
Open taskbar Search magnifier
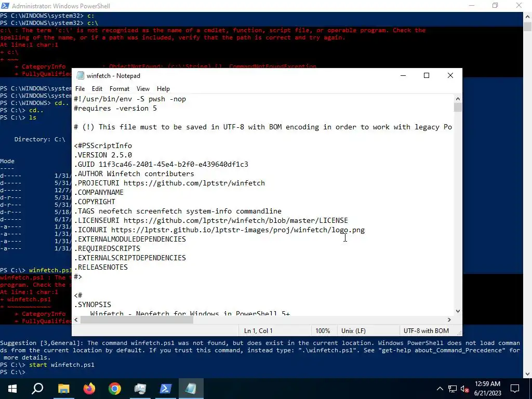tap(37, 389)
